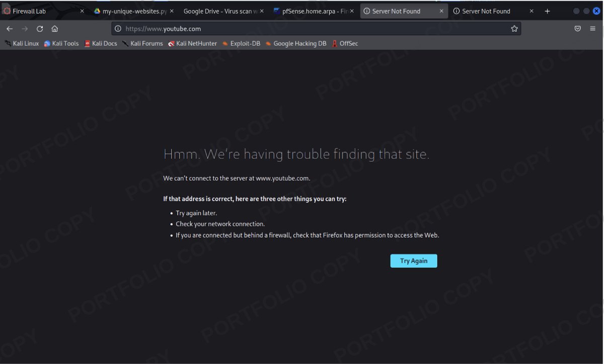Click the youtube.com address bar
This screenshot has height=364, width=604.
coord(316,29)
